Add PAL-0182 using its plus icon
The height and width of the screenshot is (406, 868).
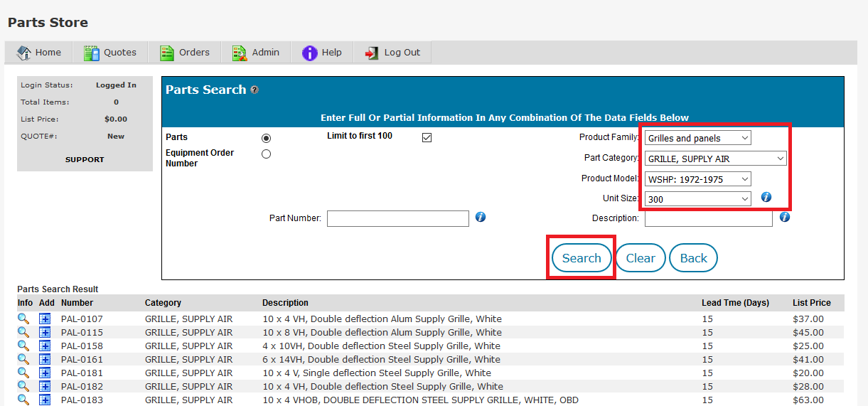pos(45,387)
